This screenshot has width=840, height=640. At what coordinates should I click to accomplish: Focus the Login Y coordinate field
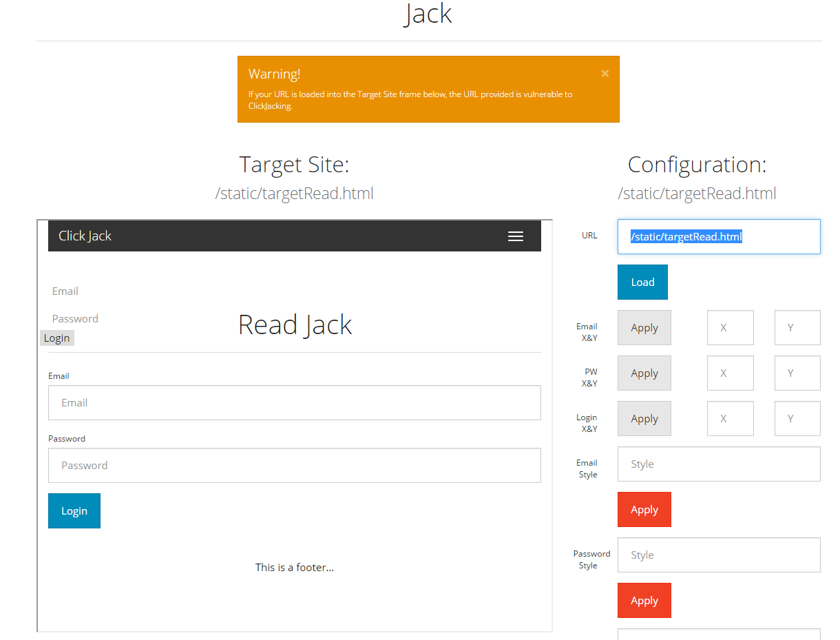[x=797, y=419]
